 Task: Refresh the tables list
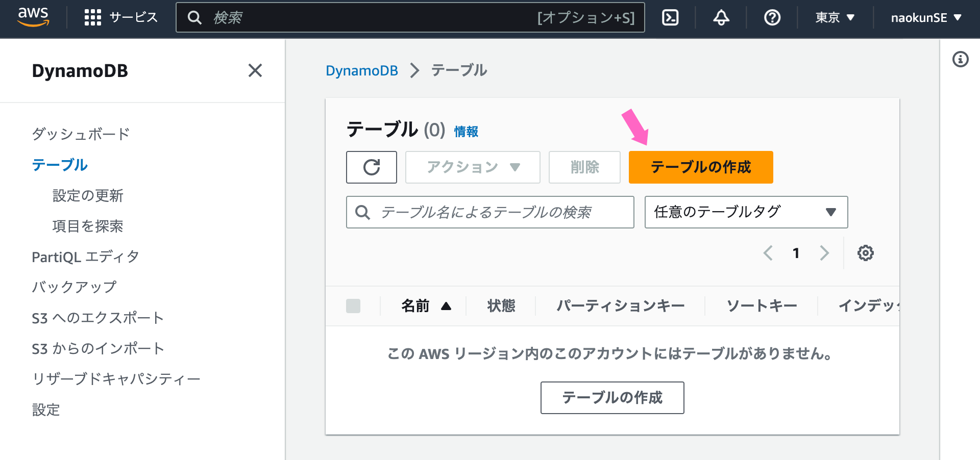click(372, 167)
